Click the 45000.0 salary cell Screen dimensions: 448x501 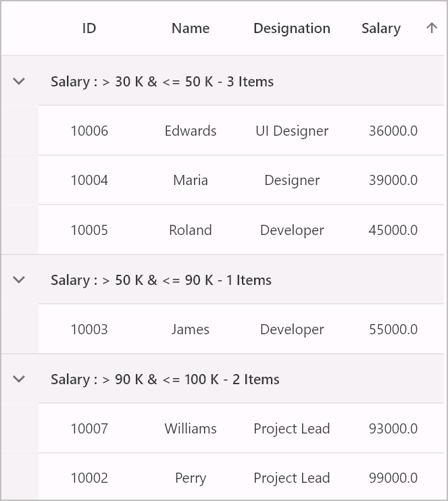[x=393, y=230]
